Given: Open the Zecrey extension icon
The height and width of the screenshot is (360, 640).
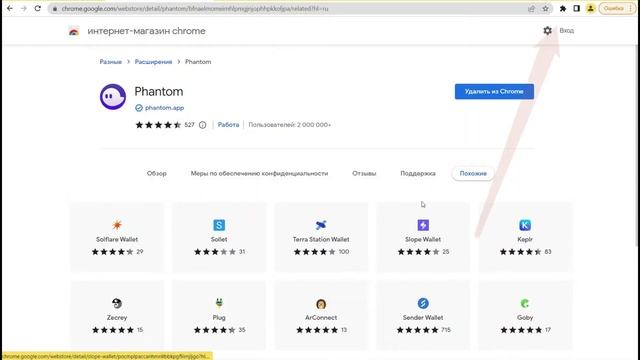Looking at the screenshot, I should (117, 303).
